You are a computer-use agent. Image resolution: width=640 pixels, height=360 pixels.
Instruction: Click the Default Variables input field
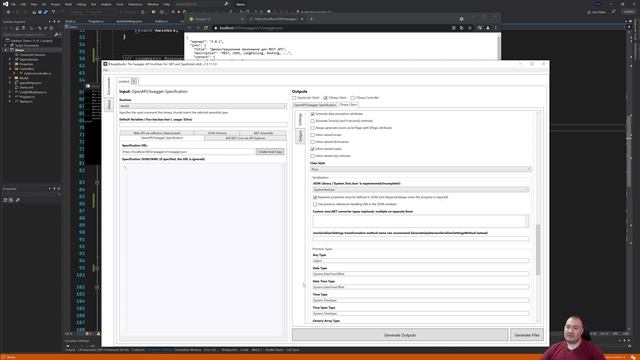203,124
